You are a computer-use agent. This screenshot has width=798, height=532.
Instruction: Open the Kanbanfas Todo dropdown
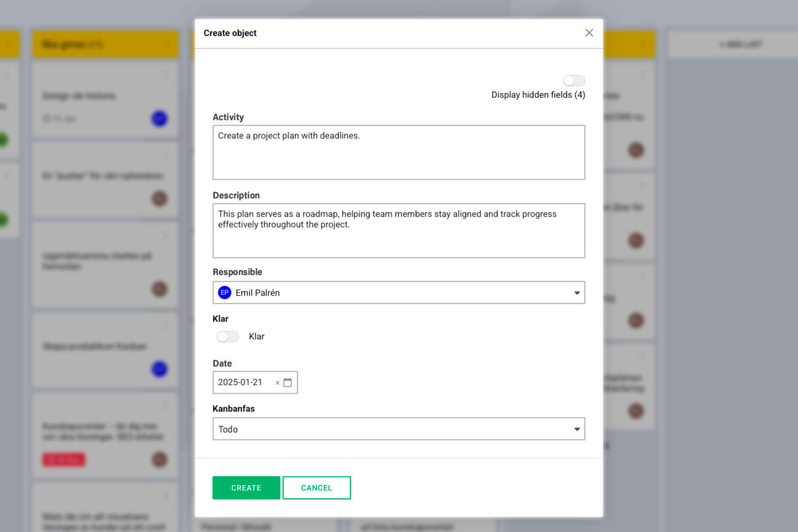399,429
